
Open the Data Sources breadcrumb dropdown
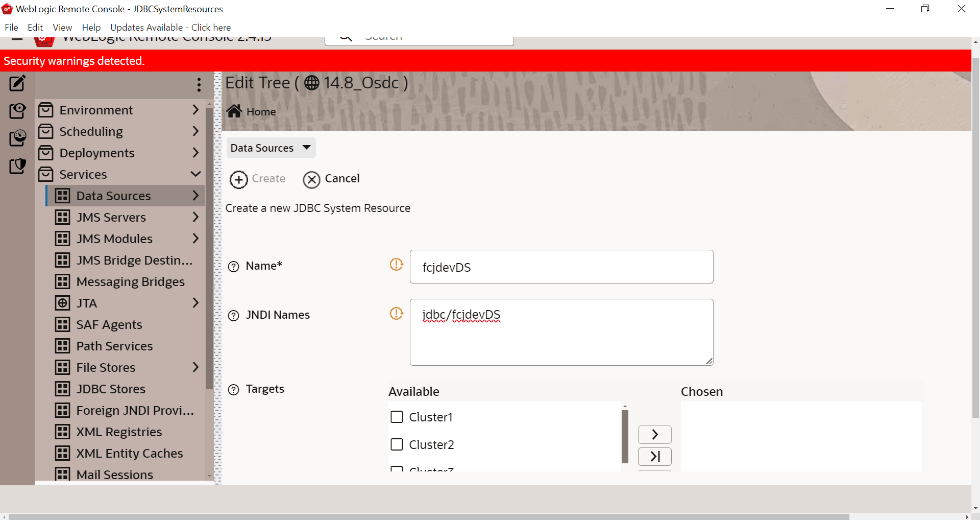pyautogui.click(x=271, y=148)
